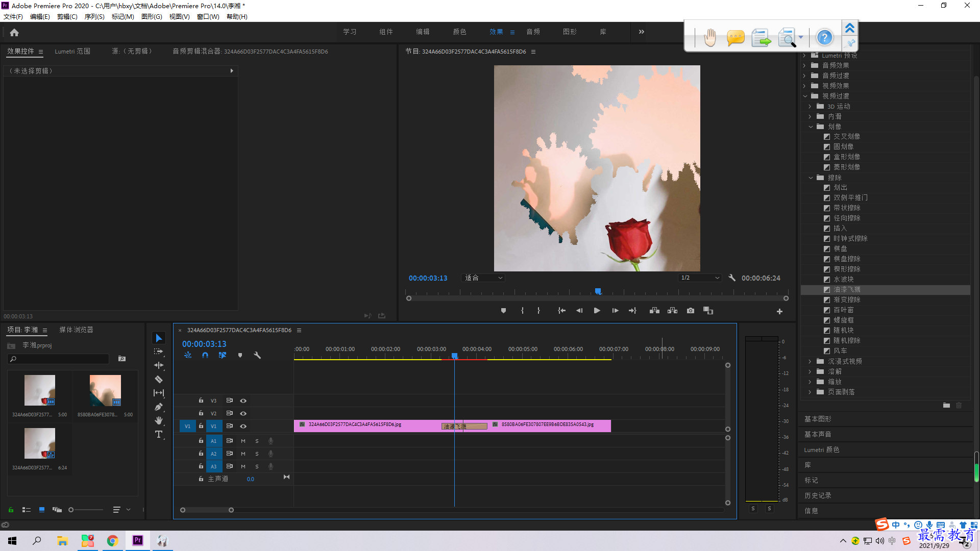Click Mark Out bracket button
980x551 pixels.
pos(538,311)
